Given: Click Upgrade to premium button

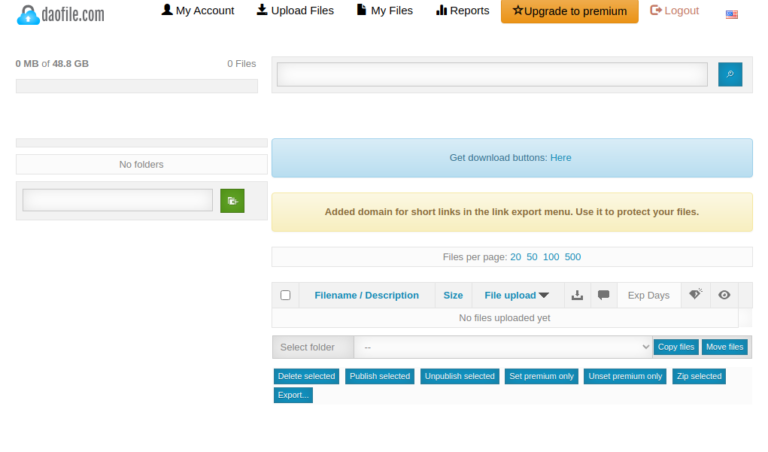Looking at the screenshot, I should pyautogui.click(x=569, y=11).
